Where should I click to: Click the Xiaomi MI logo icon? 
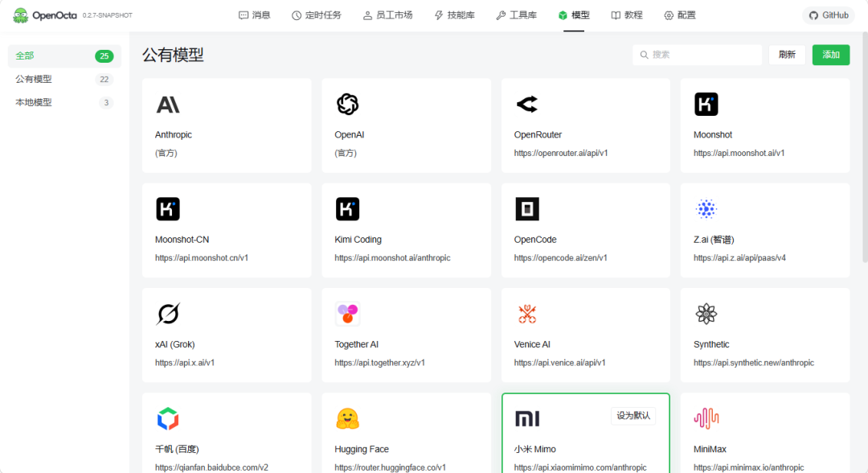pos(527,419)
